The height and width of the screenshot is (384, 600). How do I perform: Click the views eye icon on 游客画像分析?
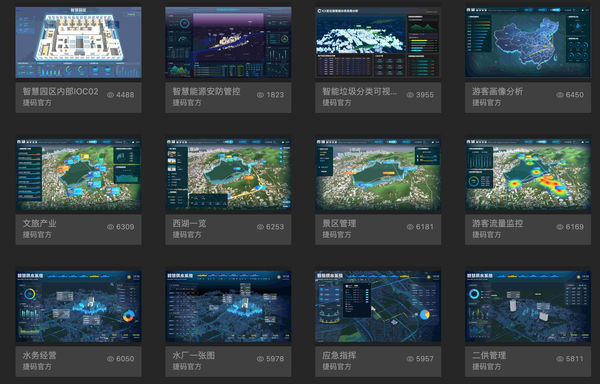pyautogui.click(x=560, y=95)
